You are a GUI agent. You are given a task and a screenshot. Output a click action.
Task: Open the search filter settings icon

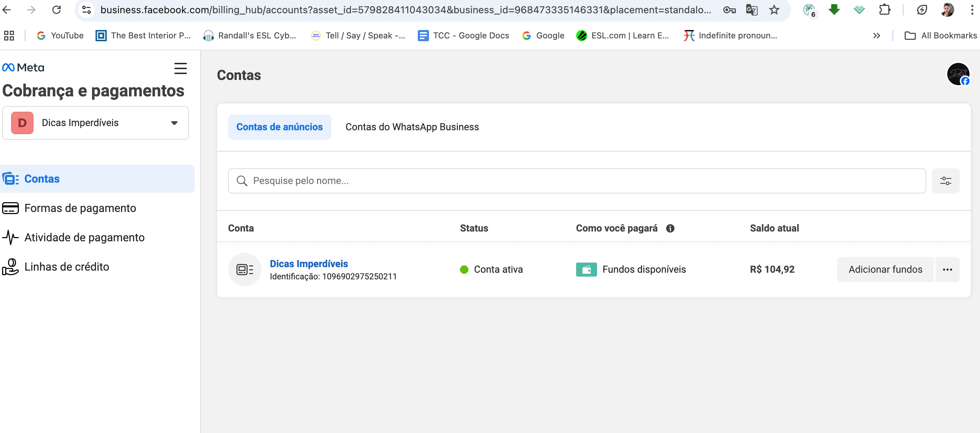point(945,181)
